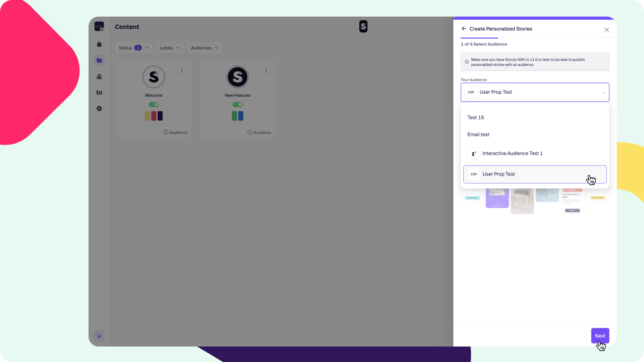Open the Analytics bars icon in sidebar

pyautogui.click(x=99, y=93)
